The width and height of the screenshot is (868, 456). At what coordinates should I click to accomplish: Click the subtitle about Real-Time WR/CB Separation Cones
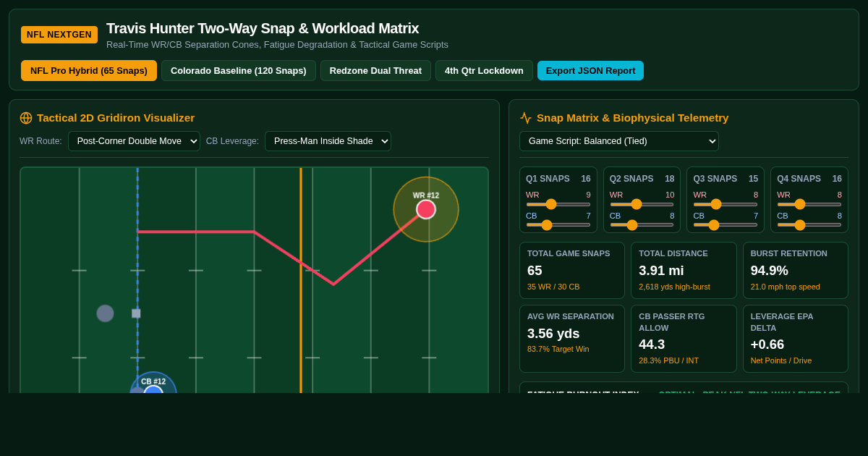tap(277, 45)
